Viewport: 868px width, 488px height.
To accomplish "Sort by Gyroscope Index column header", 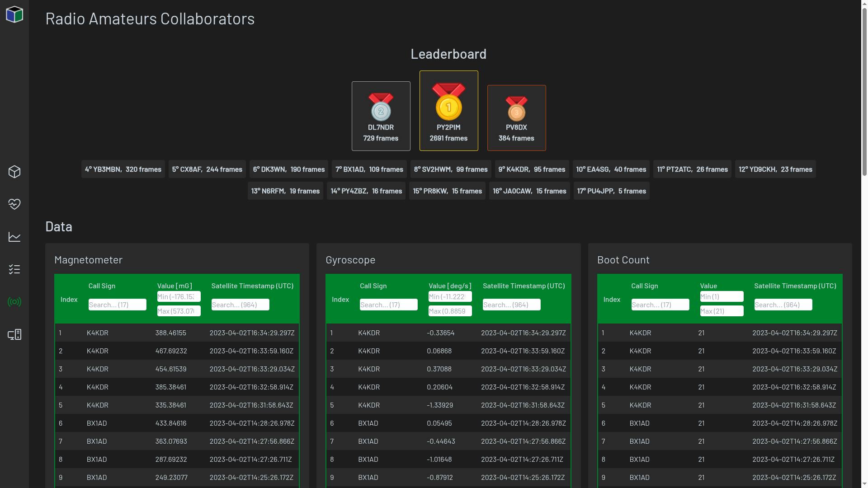I will (340, 299).
